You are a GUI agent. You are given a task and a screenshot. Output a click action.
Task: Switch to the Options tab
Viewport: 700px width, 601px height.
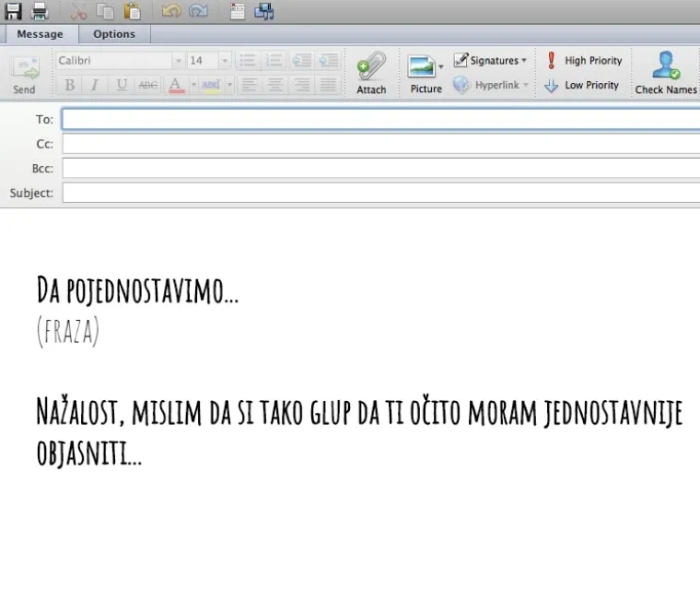[114, 34]
